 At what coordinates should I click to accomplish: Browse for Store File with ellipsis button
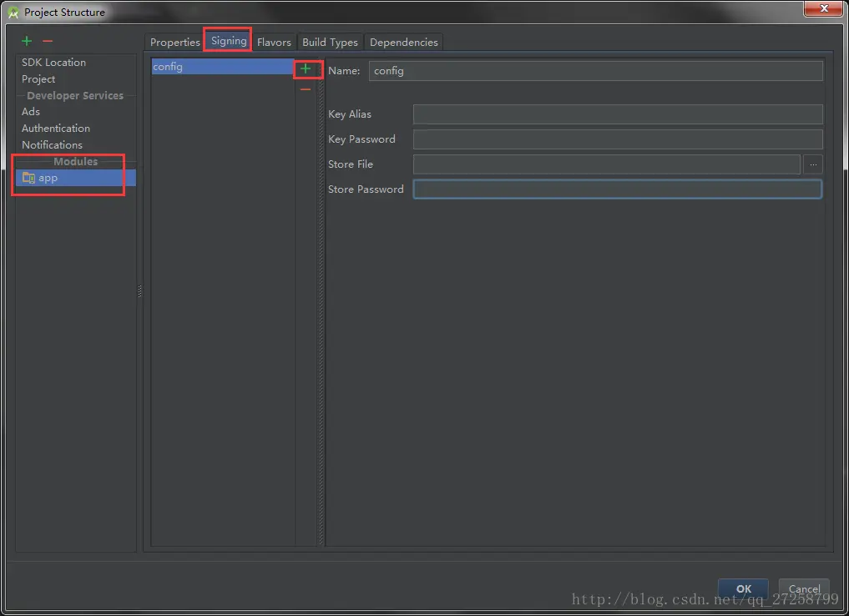[813, 164]
